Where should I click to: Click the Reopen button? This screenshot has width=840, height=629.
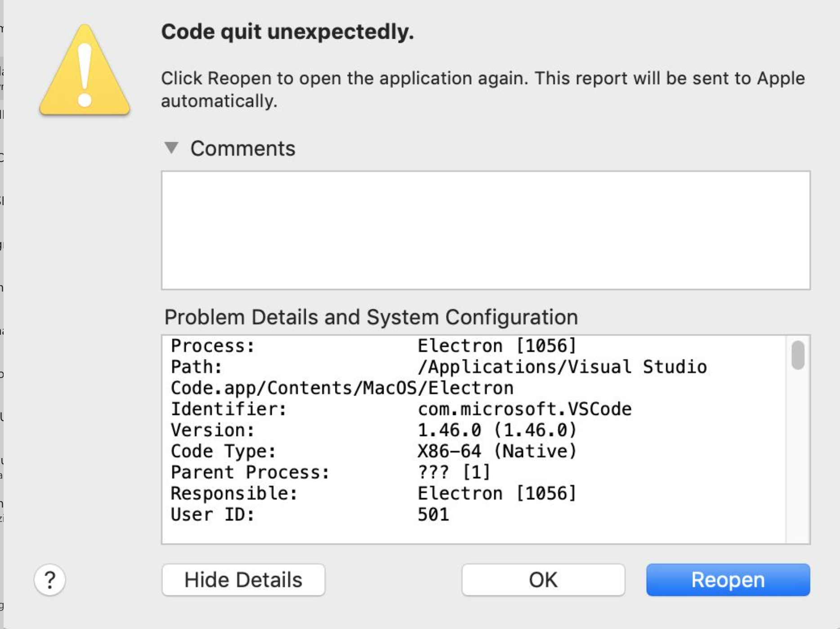pyautogui.click(x=727, y=580)
